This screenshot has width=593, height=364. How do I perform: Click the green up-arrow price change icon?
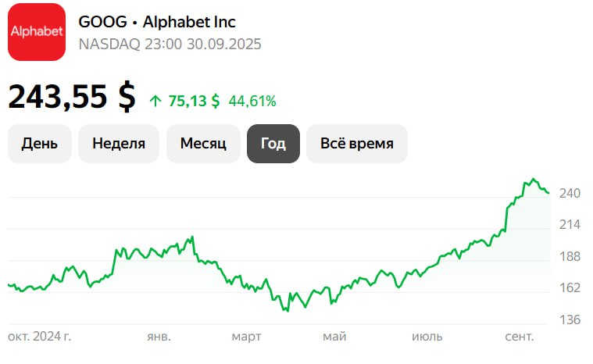click(x=155, y=101)
